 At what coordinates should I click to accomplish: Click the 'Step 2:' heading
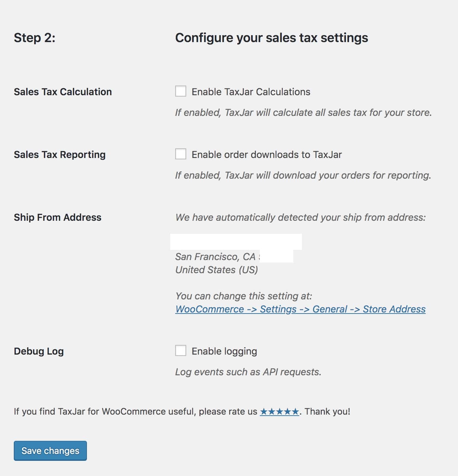point(34,38)
